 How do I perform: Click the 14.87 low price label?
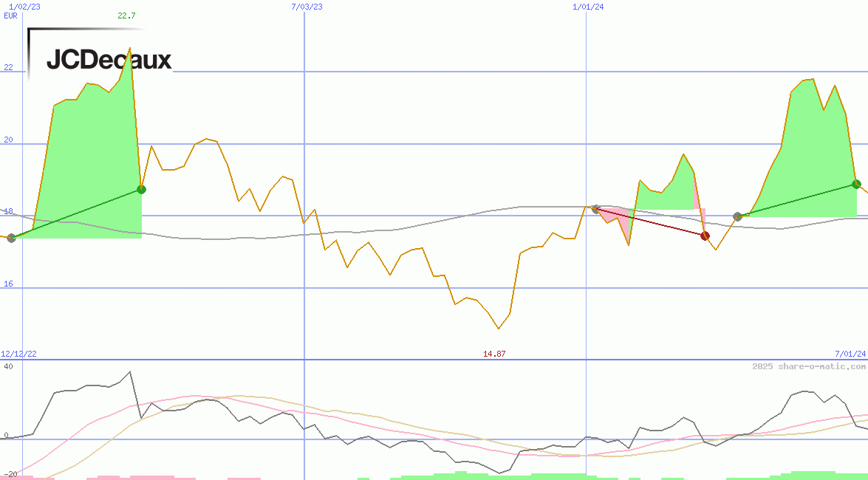[x=494, y=354]
